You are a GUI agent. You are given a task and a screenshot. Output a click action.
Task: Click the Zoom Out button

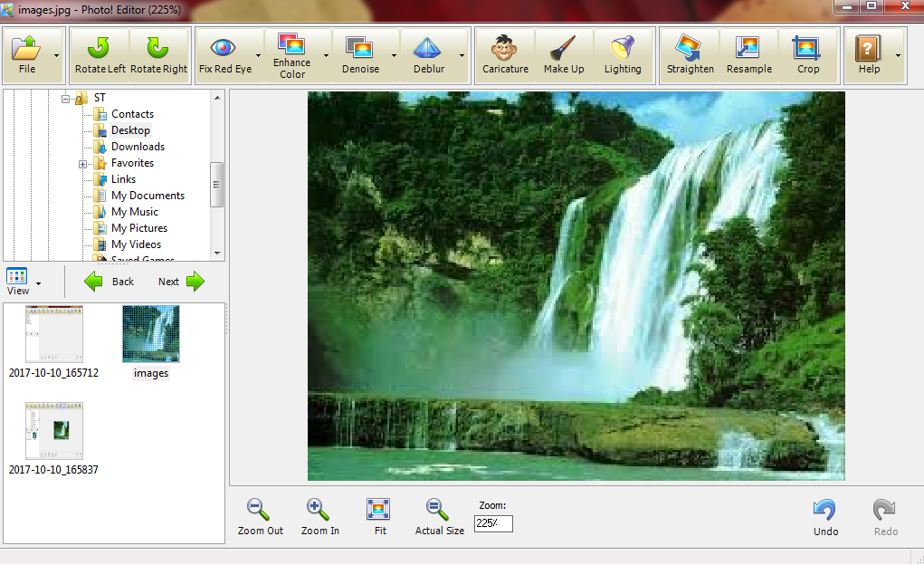pos(260,517)
